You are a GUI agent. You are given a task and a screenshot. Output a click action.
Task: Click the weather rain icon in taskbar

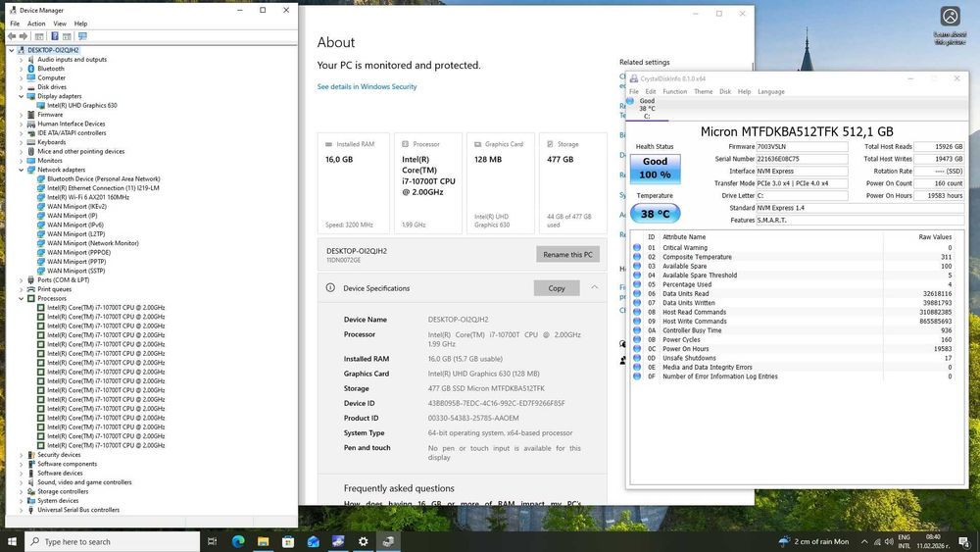point(784,541)
